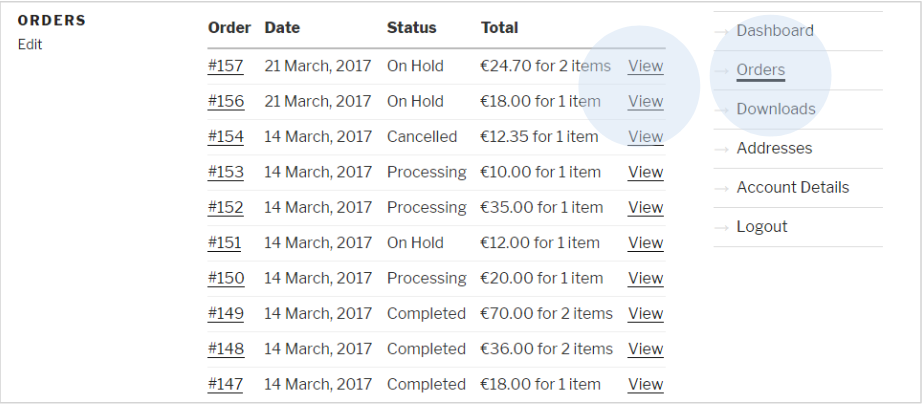Open order #152 number link

click(225, 207)
